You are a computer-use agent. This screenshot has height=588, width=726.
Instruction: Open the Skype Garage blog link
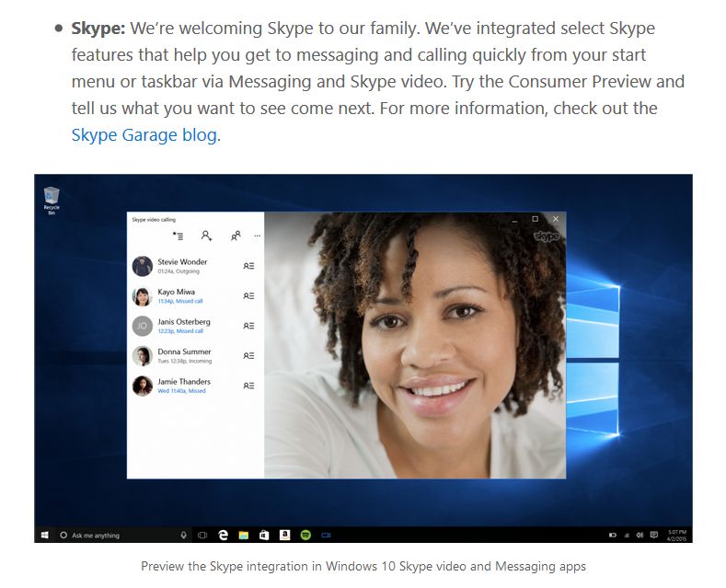144,135
